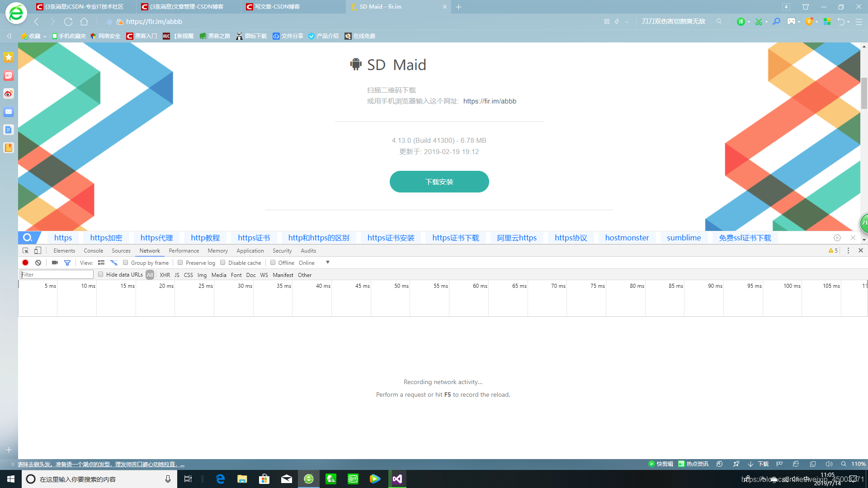Toggle the Offline checkbox in Network panel

[273, 263]
